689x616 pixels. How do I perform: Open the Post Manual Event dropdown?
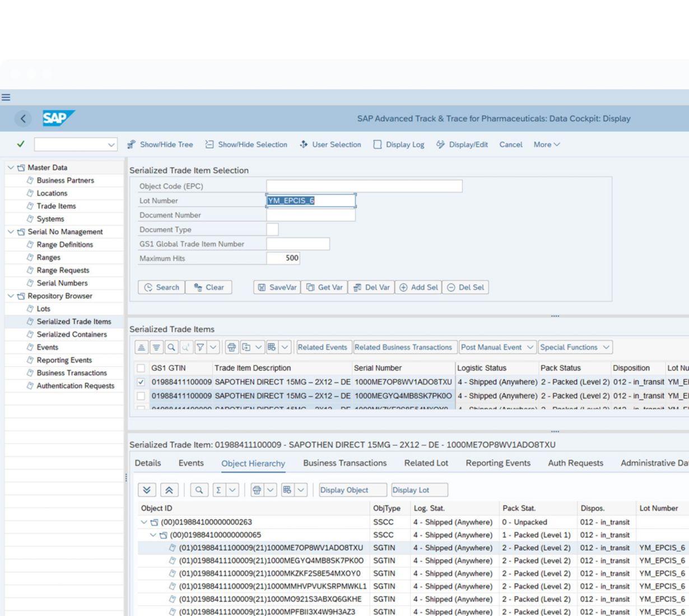(x=497, y=347)
